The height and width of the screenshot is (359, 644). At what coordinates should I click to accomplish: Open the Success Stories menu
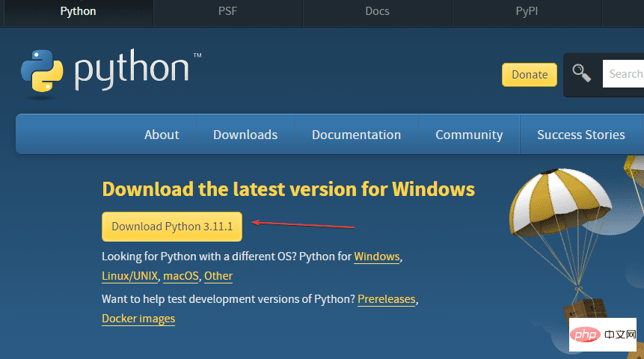[x=581, y=135]
